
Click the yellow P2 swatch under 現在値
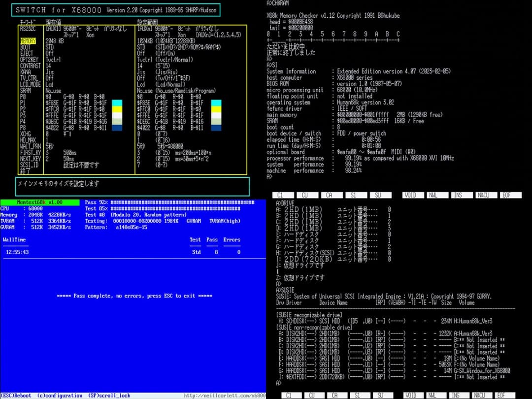pos(117,109)
